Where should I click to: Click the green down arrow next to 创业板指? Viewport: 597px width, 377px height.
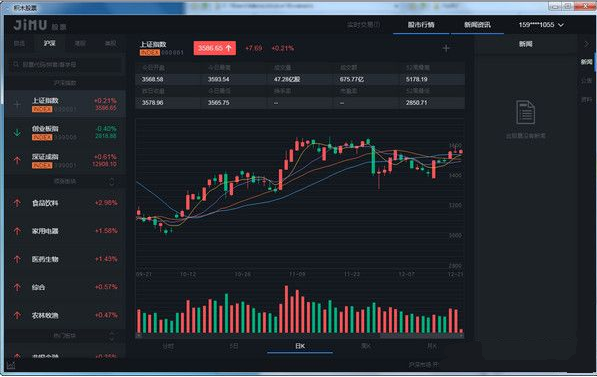[x=17, y=133]
